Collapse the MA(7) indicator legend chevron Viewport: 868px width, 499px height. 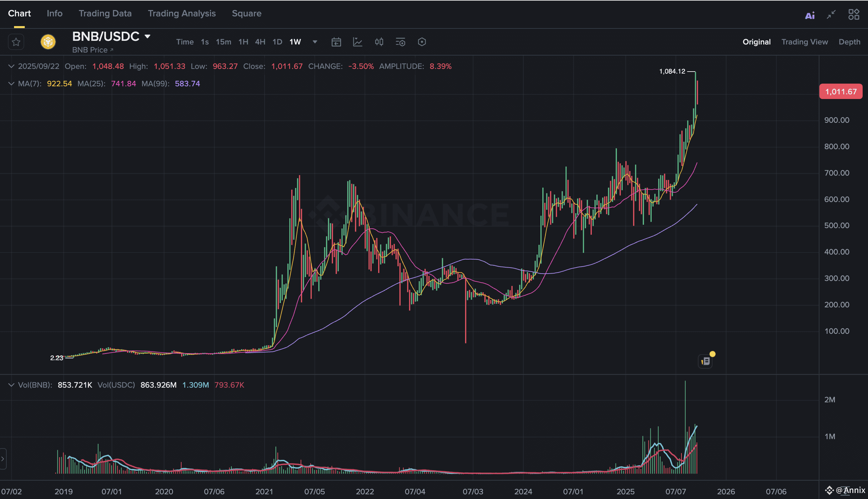tap(11, 84)
